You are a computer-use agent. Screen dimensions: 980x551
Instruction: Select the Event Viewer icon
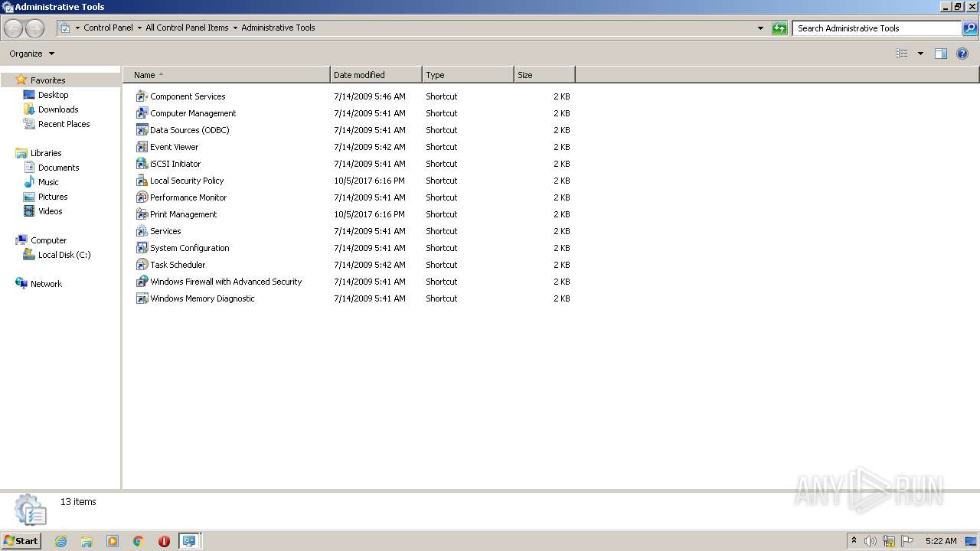tap(142, 147)
